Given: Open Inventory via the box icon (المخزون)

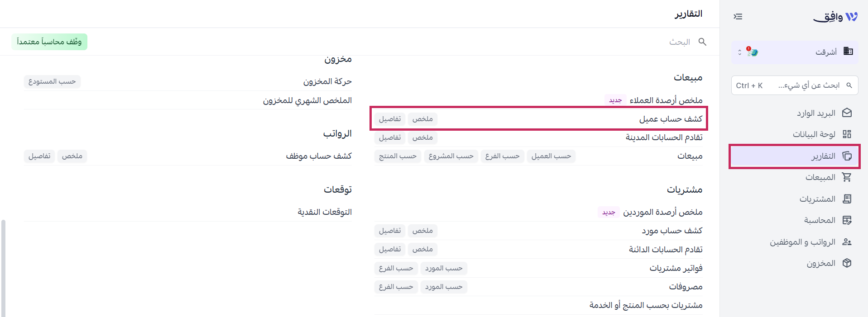Looking at the screenshot, I should 847,263.
